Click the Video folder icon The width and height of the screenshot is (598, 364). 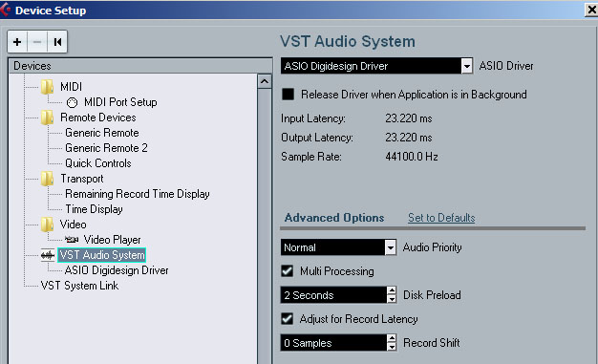tap(48, 225)
